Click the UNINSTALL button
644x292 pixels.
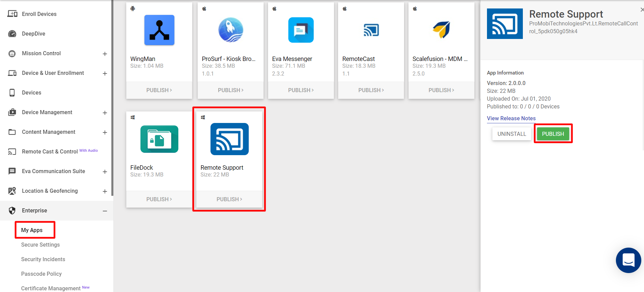click(512, 134)
